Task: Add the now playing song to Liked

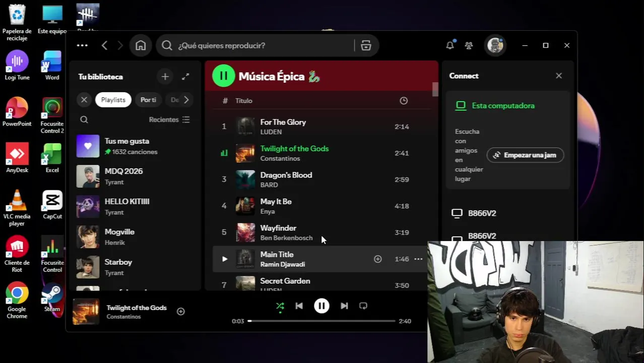Action: 181,312
